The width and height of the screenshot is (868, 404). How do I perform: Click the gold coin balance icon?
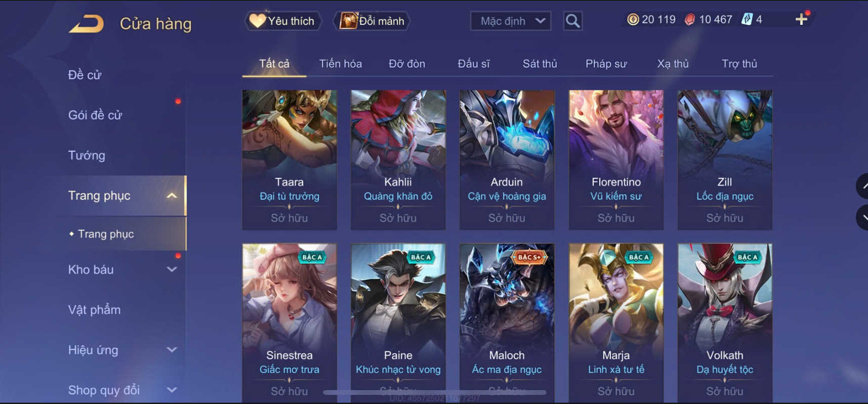633,20
